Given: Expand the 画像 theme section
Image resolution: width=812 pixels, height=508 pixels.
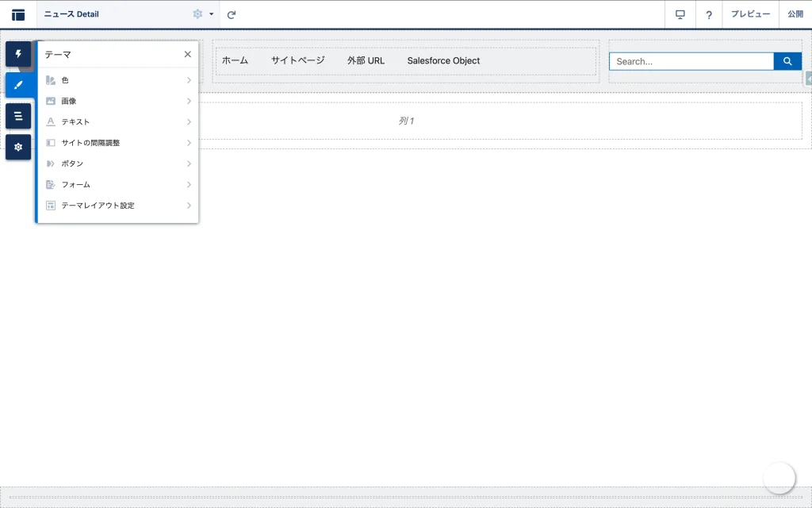Looking at the screenshot, I should [117, 101].
